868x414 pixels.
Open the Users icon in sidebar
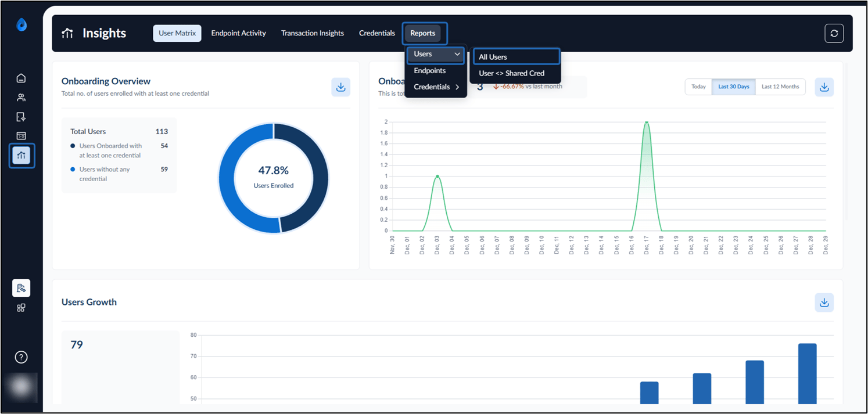tap(21, 98)
